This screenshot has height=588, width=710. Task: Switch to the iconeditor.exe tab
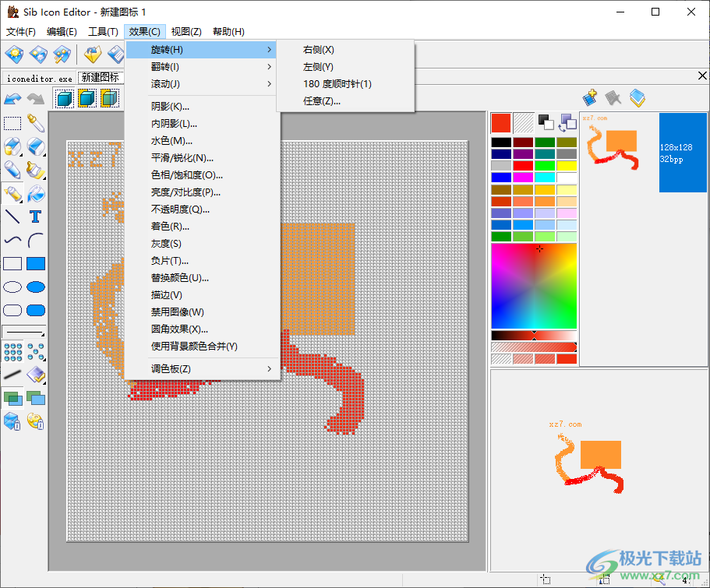pyautogui.click(x=40, y=79)
